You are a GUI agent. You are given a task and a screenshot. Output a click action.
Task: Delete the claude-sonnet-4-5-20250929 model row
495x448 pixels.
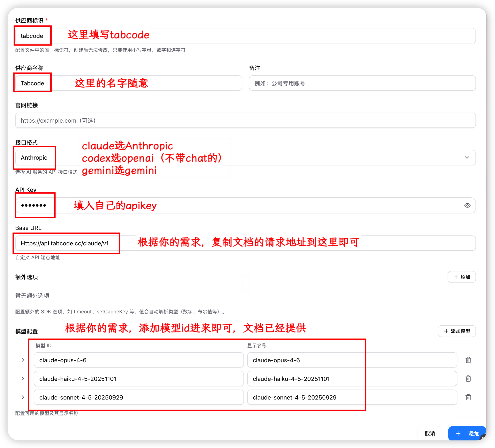[468, 397]
